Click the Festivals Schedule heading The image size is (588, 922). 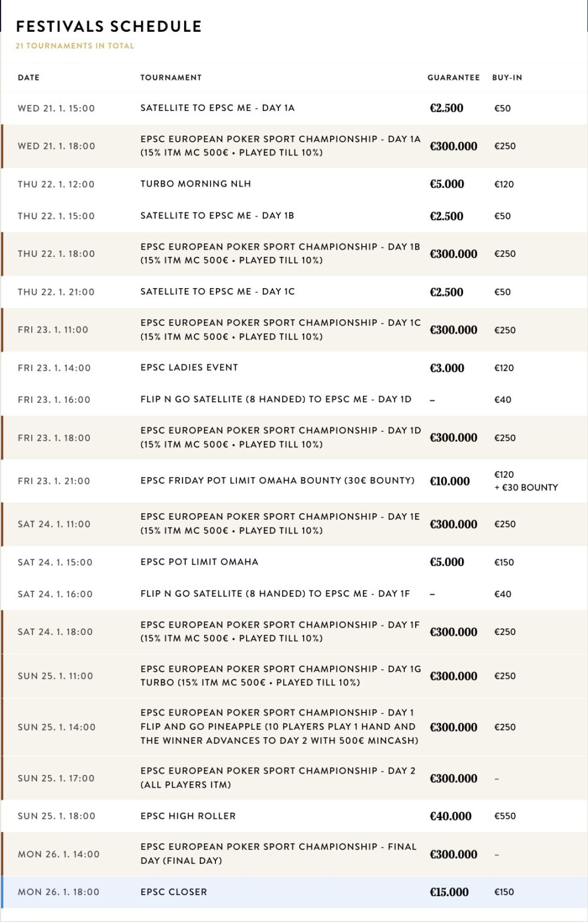[109, 26]
